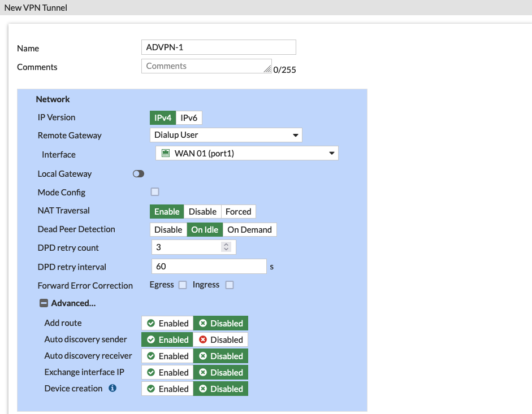Collapse the Advanced section minus icon
This screenshot has width=532, height=414.
point(44,303)
